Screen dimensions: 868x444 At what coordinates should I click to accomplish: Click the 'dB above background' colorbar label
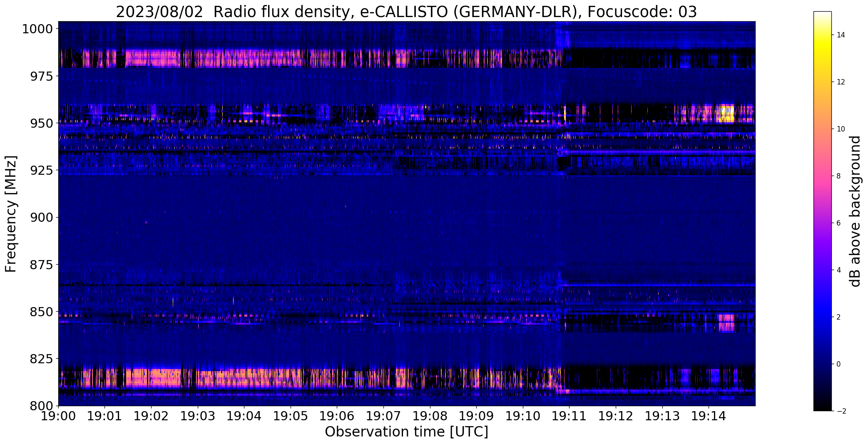tap(856, 211)
